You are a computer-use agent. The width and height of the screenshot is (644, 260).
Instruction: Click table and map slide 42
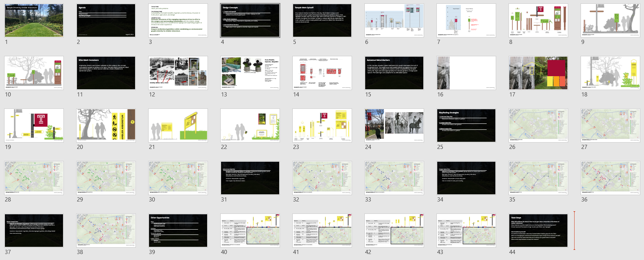pos(394,231)
